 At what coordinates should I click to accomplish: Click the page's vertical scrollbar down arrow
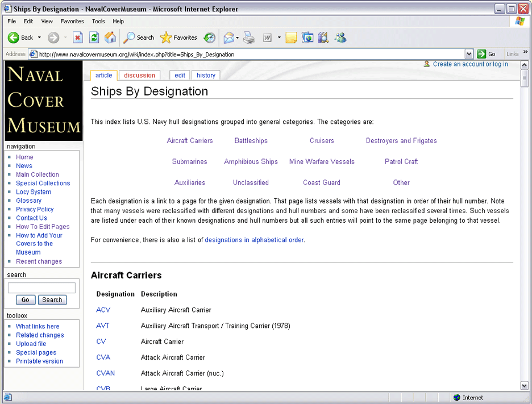524,386
